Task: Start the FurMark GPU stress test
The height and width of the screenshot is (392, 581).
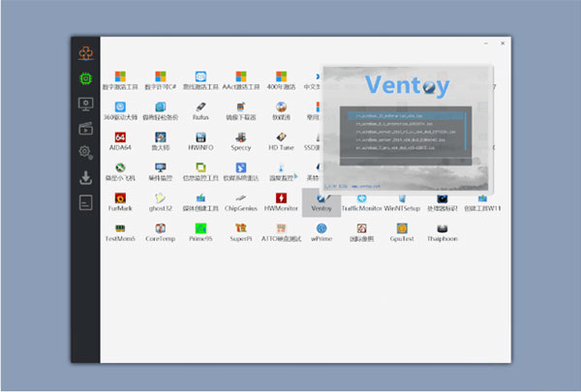Action: [120, 200]
